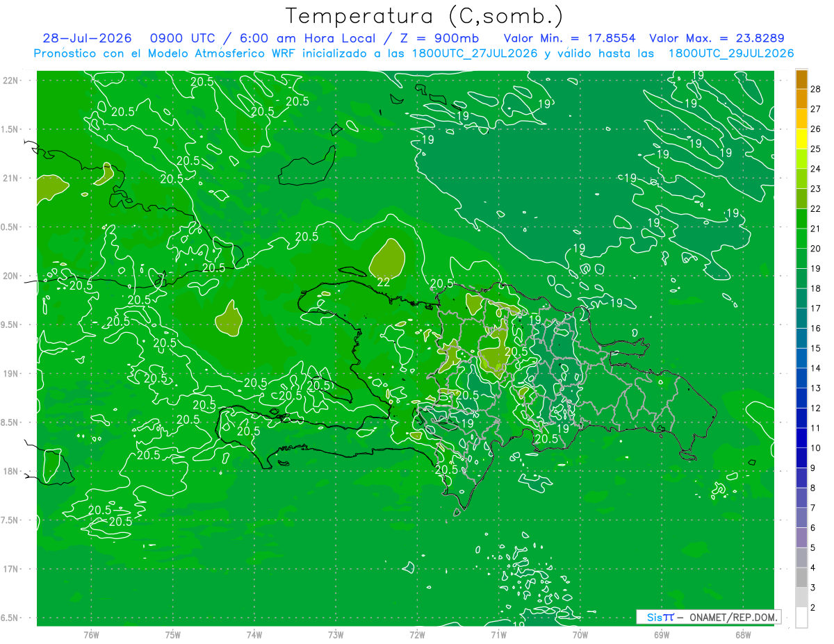
Task: Click the 'Temperatura (C,somb.)' chart title
Action: point(424,16)
